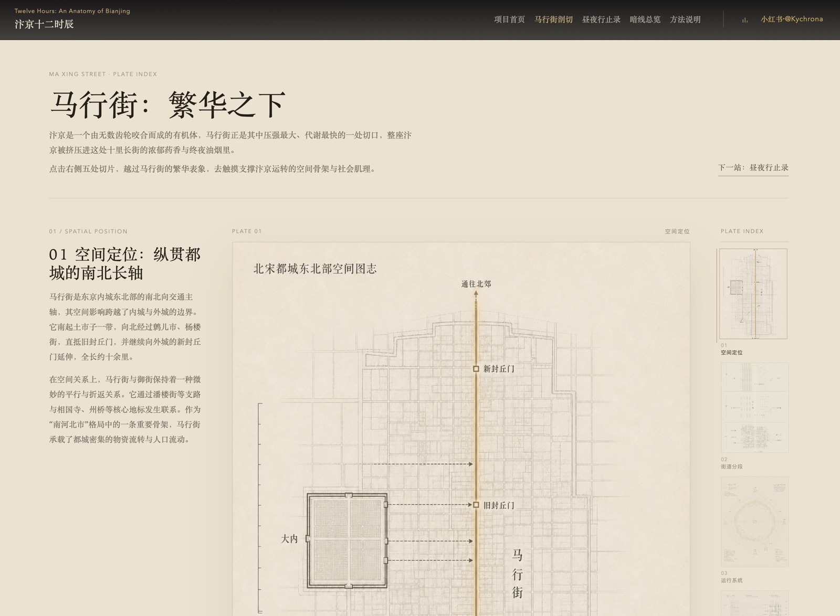840x616 pixels.
Task: Click the PLATE INDEX sidebar heading
Action: click(x=742, y=231)
